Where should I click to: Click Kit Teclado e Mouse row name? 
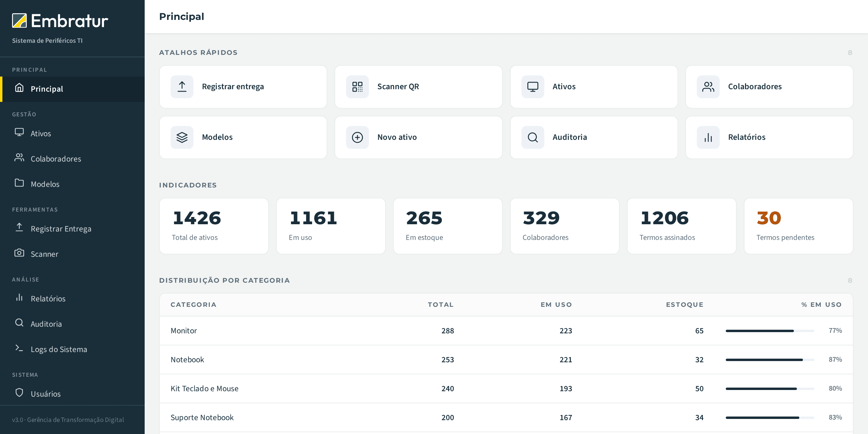click(205, 388)
